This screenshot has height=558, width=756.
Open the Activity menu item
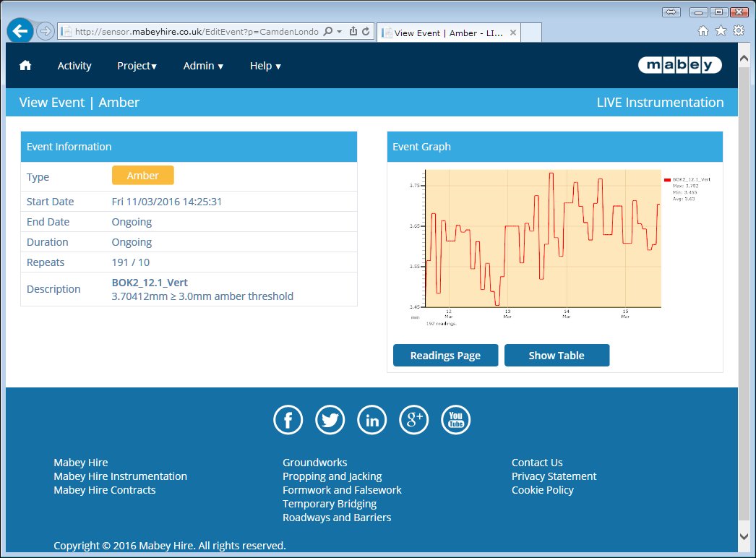pos(74,66)
